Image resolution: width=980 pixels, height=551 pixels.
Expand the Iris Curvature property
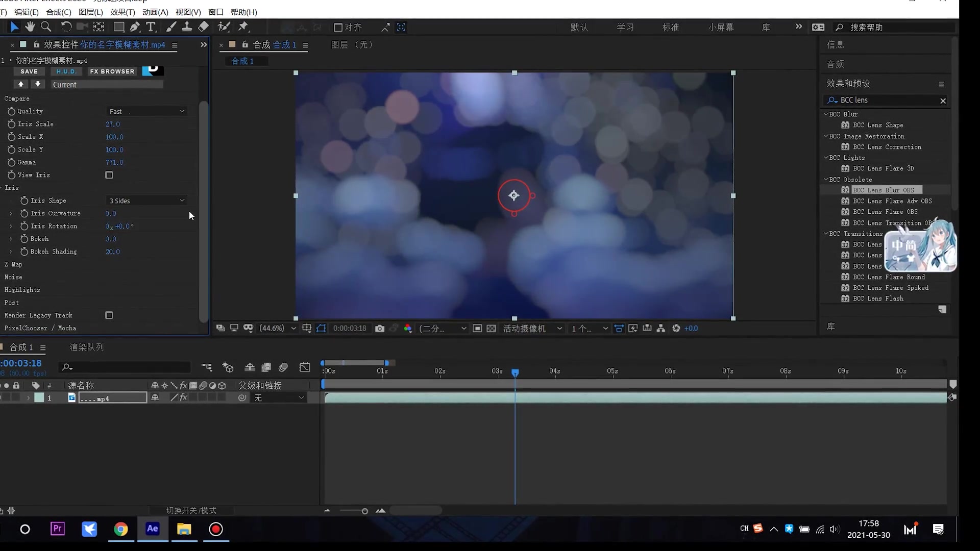[x=11, y=213]
